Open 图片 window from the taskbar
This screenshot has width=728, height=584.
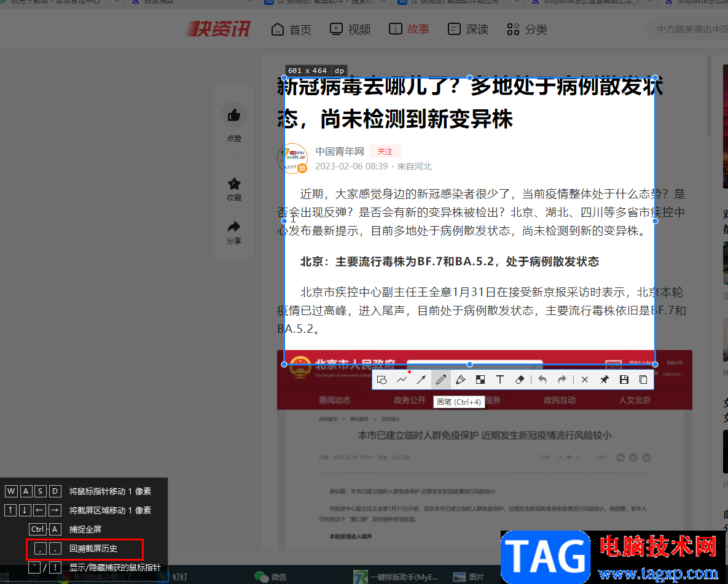(x=469, y=577)
